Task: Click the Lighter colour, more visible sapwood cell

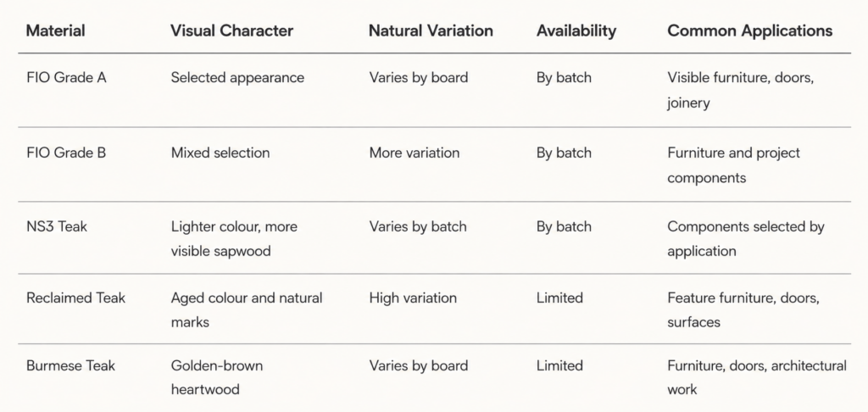Action: click(x=234, y=239)
